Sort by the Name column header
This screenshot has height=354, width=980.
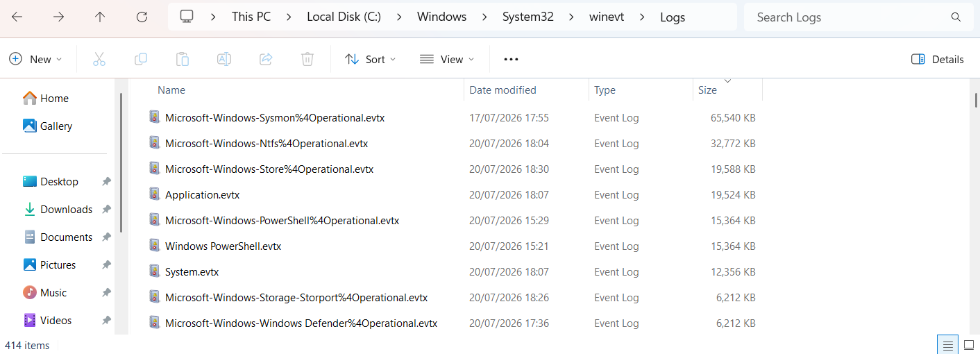[x=171, y=90]
